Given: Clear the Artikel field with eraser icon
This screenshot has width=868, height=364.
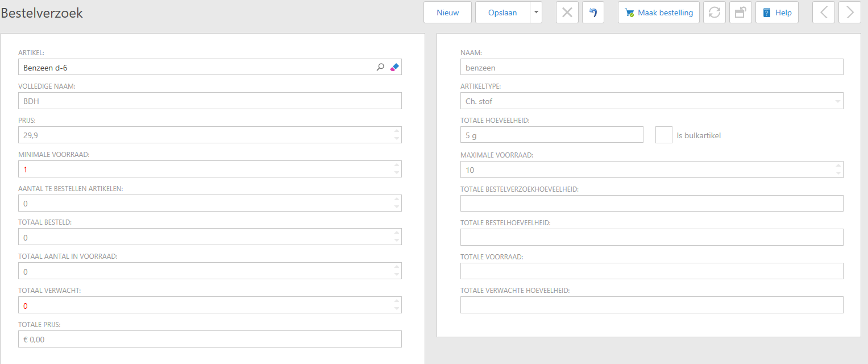Looking at the screenshot, I should (x=394, y=67).
